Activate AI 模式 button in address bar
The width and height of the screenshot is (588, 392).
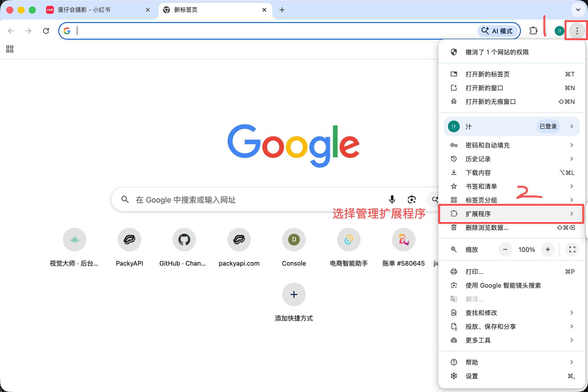497,31
